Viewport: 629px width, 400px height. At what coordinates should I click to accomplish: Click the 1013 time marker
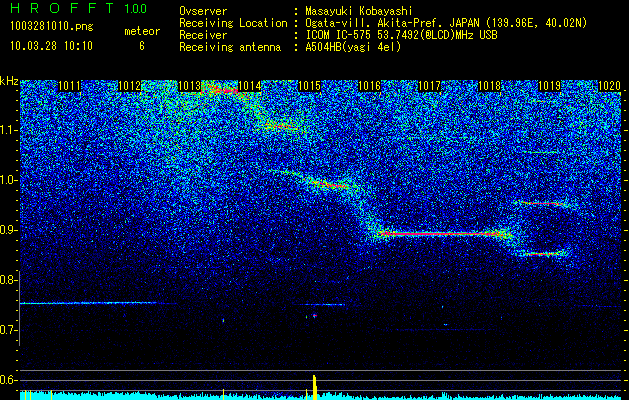click(x=190, y=86)
